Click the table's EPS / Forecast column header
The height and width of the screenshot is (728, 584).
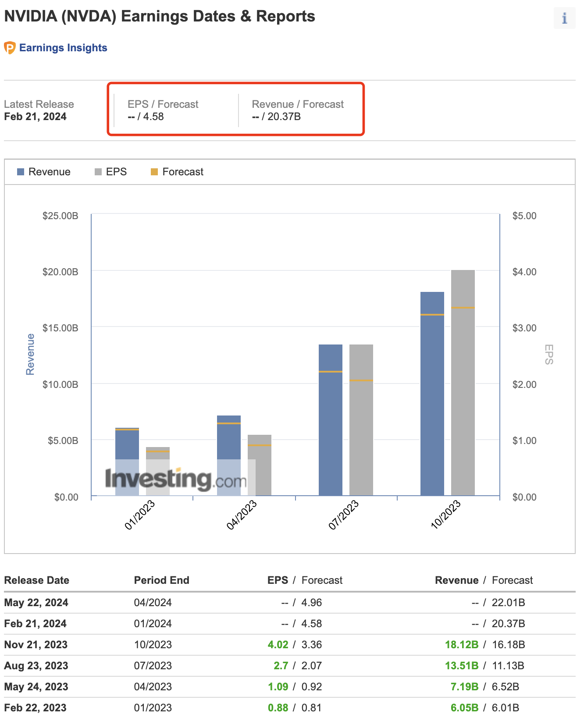point(305,580)
